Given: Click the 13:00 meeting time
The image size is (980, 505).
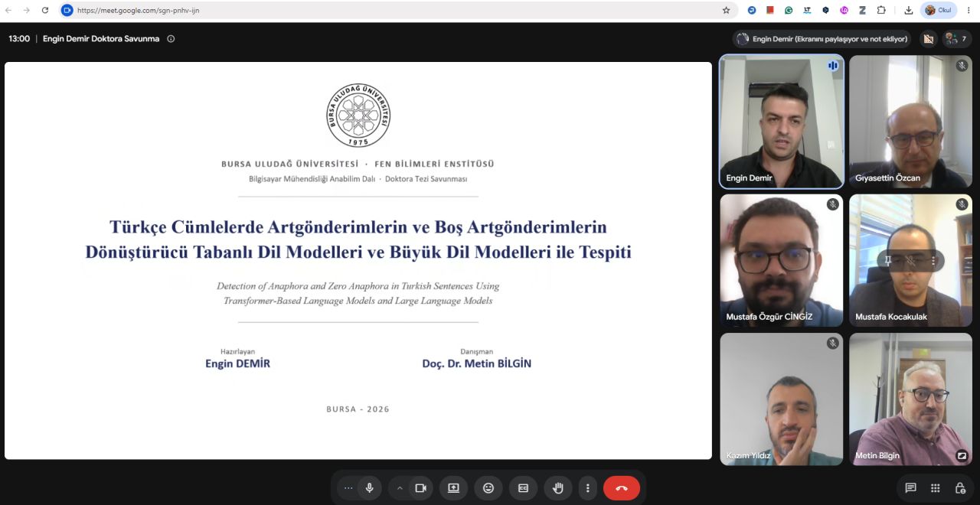Looking at the screenshot, I should tap(19, 38).
